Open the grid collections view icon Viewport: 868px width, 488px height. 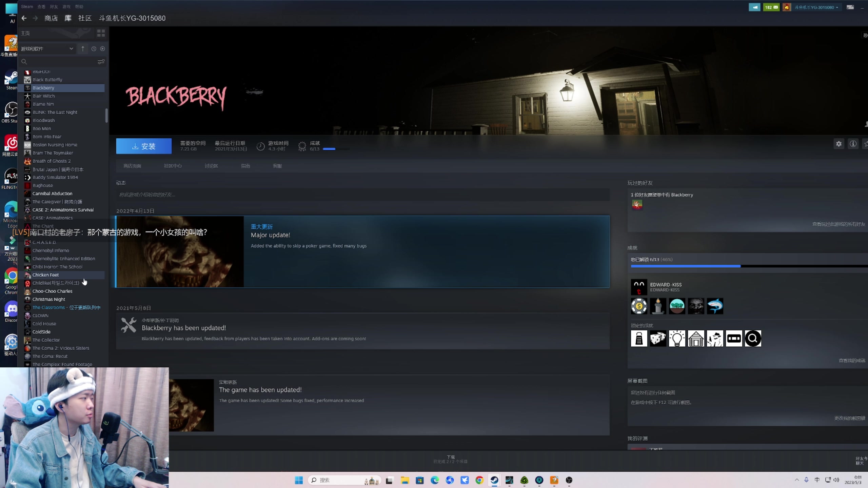point(101,33)
